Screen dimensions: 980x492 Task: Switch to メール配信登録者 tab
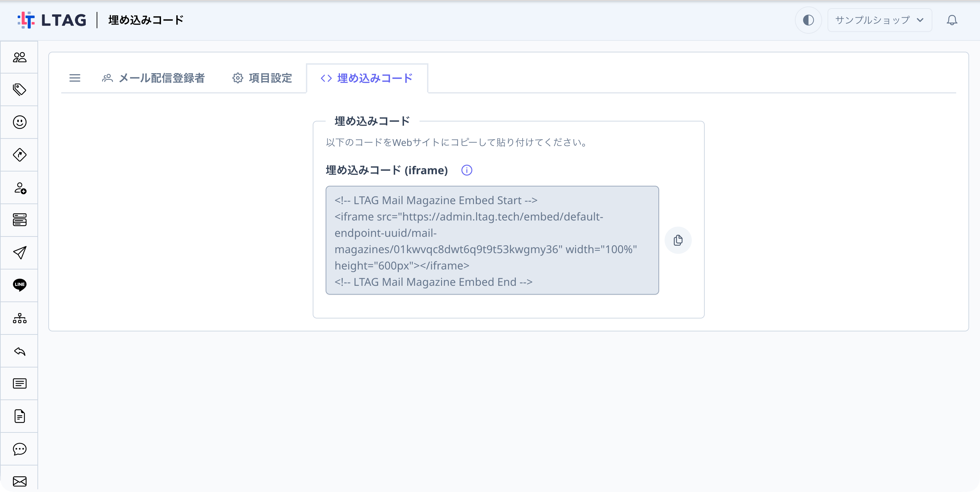point(153,78)
